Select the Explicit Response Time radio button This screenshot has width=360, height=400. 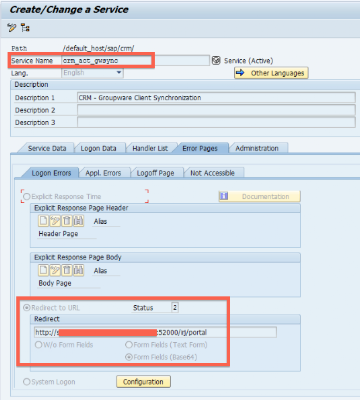tap(27, 196)
